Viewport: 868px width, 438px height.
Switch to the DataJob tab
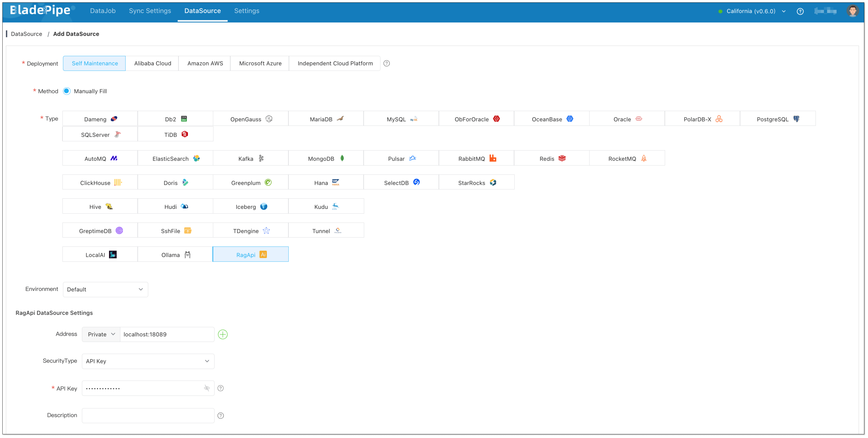[x=103, y=11]
